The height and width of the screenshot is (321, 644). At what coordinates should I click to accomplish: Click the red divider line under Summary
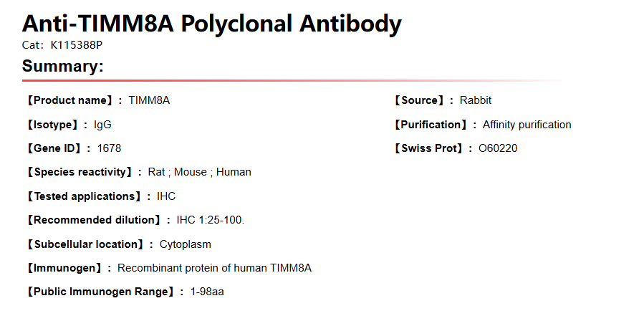(x=287, y=81)
